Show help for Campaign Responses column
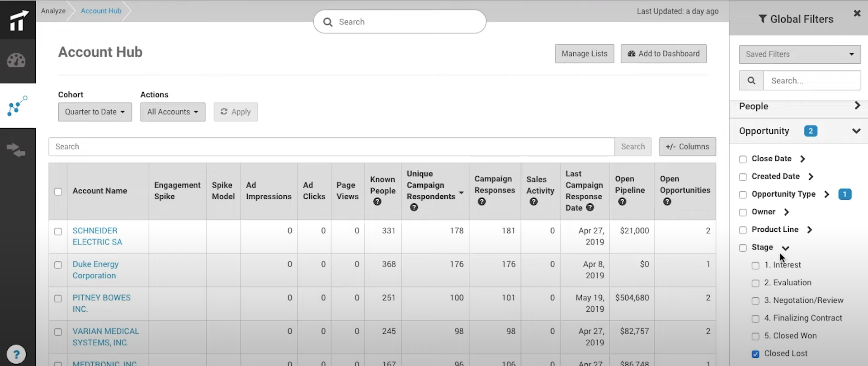The image size is (868, 366). tap(482, 202)
